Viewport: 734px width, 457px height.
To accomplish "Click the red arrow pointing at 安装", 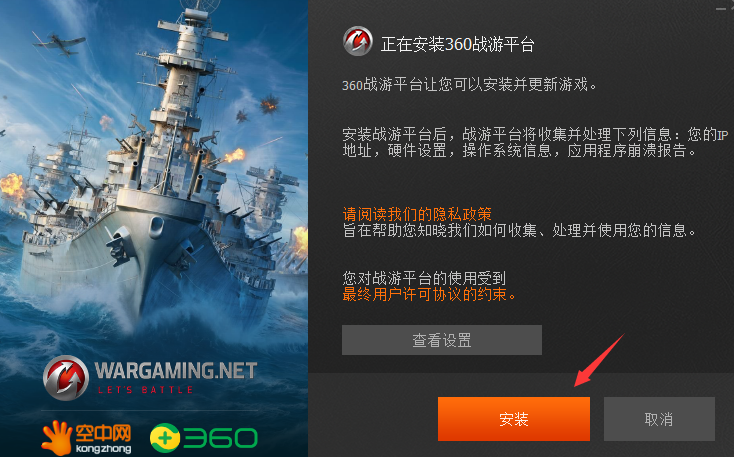I will (599, 361).
